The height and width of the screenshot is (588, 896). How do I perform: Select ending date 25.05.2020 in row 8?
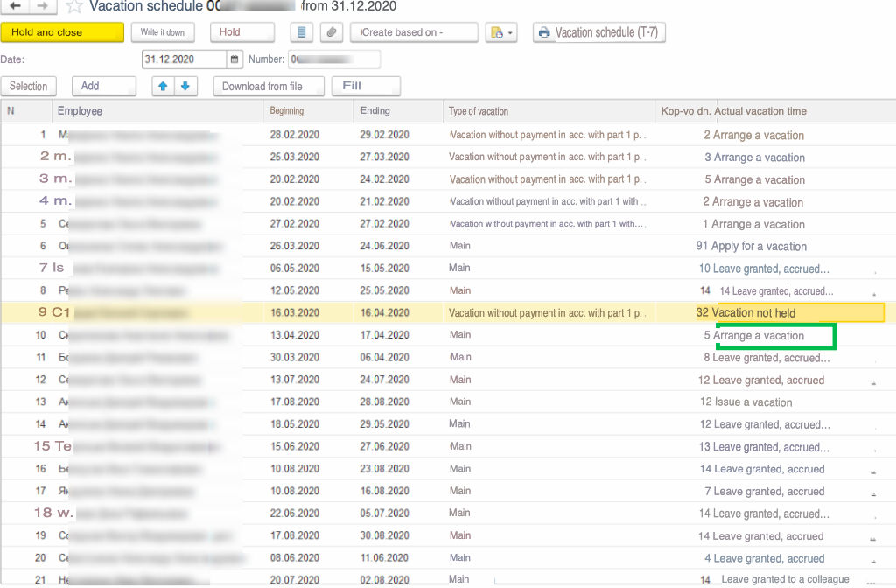coord(385,290)
